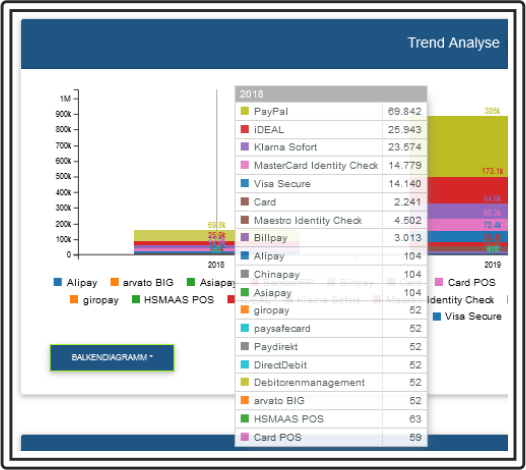Click the 2018 header of the tooltip
The width and height of the screenshot is (526, 470).
(331, 94)
